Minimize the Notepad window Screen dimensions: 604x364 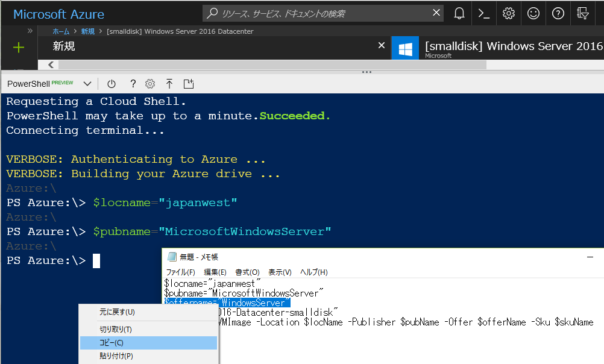(x=590, y=257)
